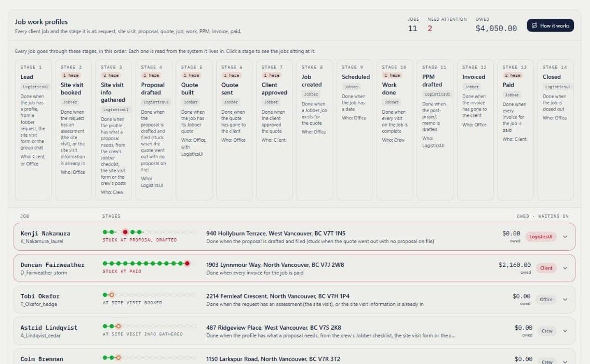Click the stage progress dots for Tobi Okafor

pyautogui.click(x=150, y=295)
